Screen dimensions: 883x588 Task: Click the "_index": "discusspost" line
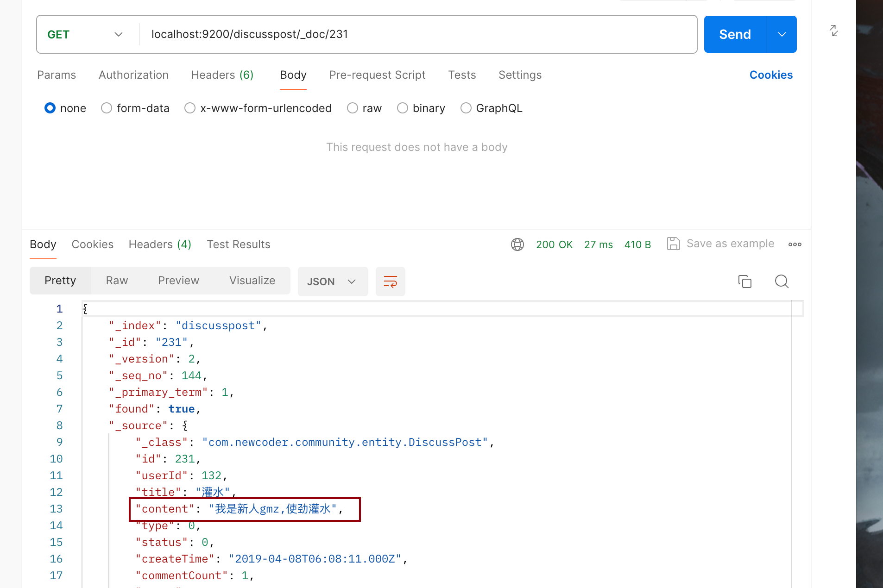point(188,325)
